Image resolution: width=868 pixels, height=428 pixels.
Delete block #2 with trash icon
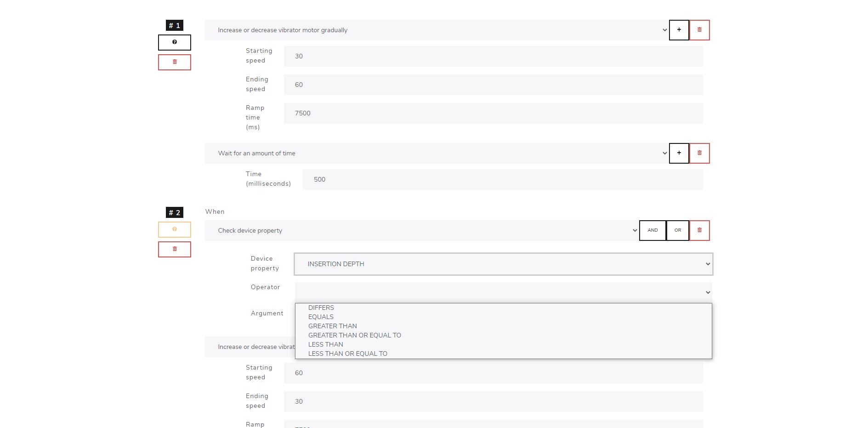[x=175, y=249]
